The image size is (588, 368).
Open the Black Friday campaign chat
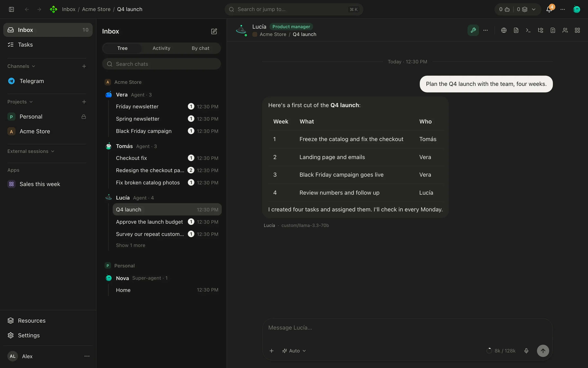[x=167, y=131]
